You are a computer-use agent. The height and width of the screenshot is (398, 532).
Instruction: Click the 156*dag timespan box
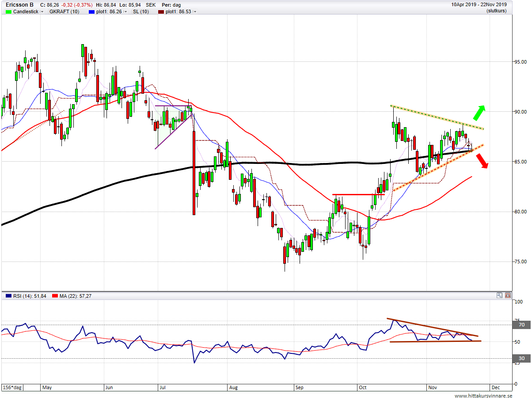[12, 387]
